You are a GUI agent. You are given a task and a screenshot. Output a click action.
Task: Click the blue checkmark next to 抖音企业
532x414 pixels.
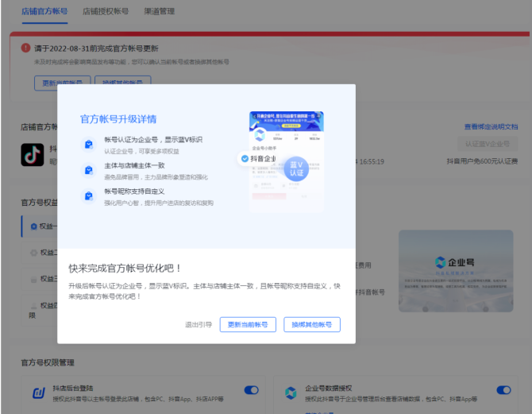tap(245, 159)
